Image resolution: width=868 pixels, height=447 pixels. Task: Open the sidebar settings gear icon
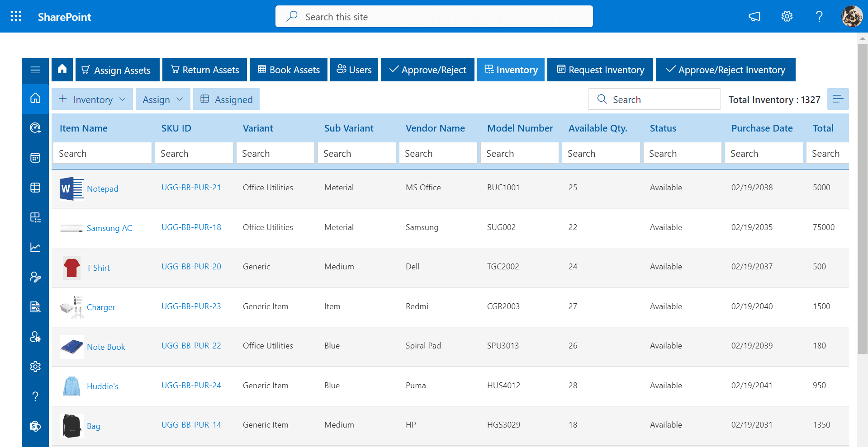[35, 367]
